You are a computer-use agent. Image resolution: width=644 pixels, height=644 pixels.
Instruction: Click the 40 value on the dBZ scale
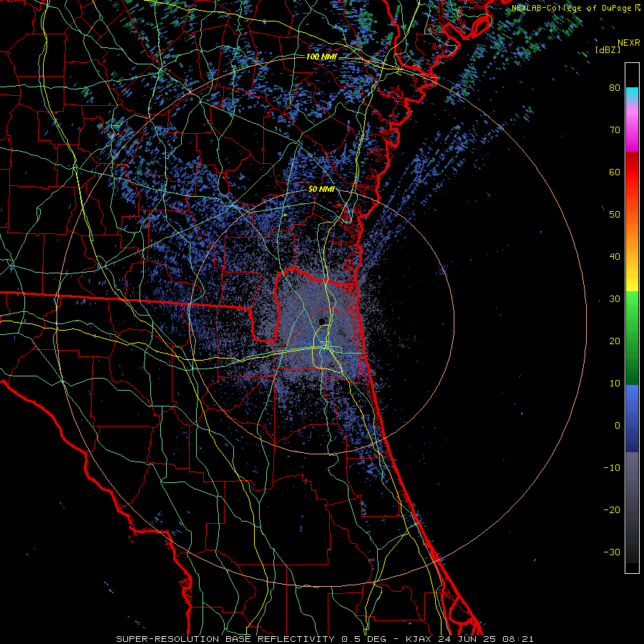click(615, 257)
